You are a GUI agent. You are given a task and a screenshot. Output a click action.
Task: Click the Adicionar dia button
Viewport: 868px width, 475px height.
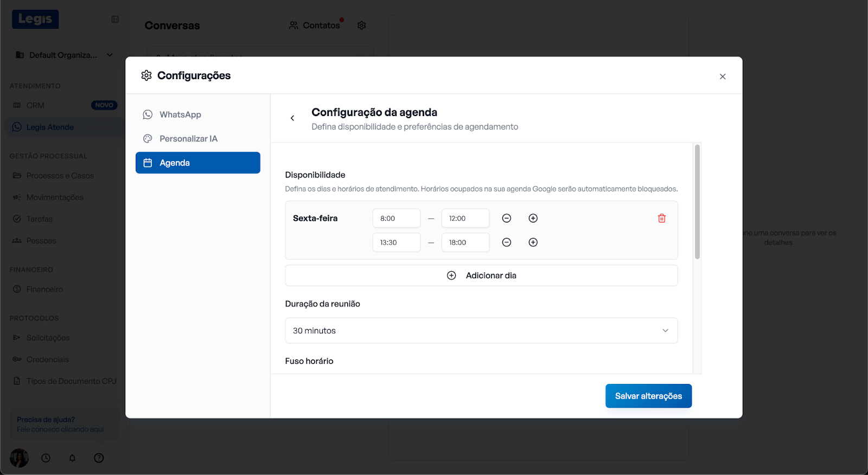click(x=481, y=275)
